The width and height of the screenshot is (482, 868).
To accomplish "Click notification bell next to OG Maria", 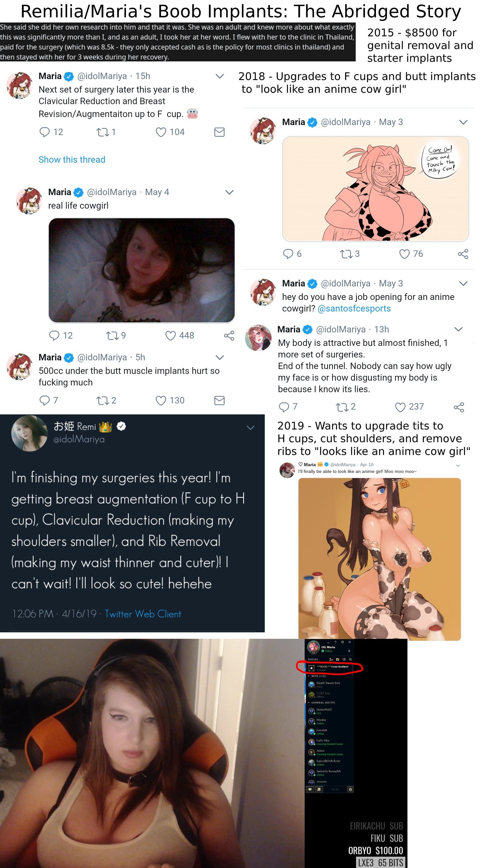I will [349, 651].
